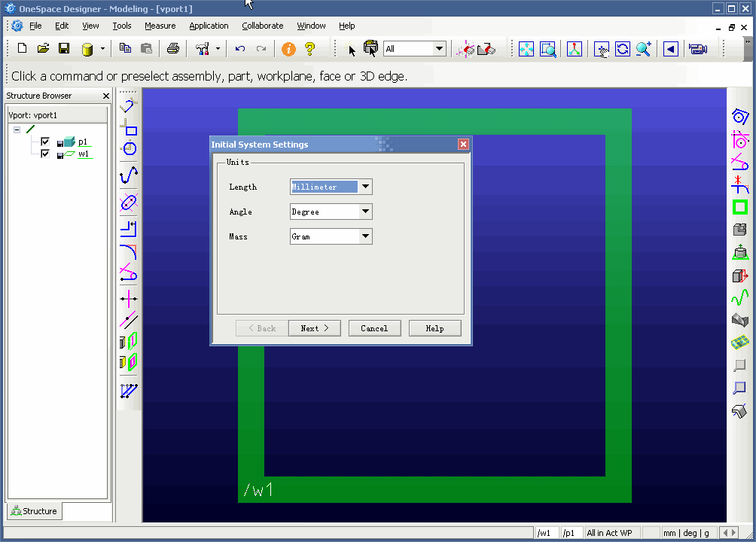Click the Help button in the dialog
The image size is (756, 542).
point(435,328)
